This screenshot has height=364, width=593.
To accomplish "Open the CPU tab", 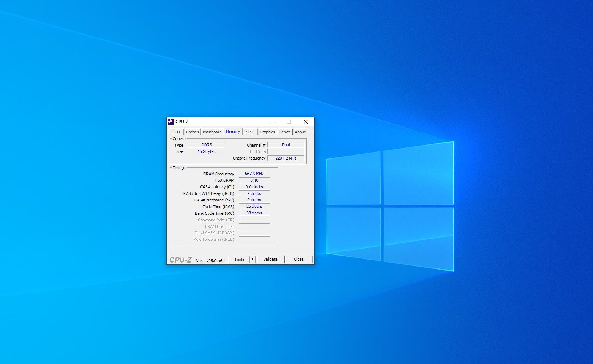I will [x=176, y=132].
